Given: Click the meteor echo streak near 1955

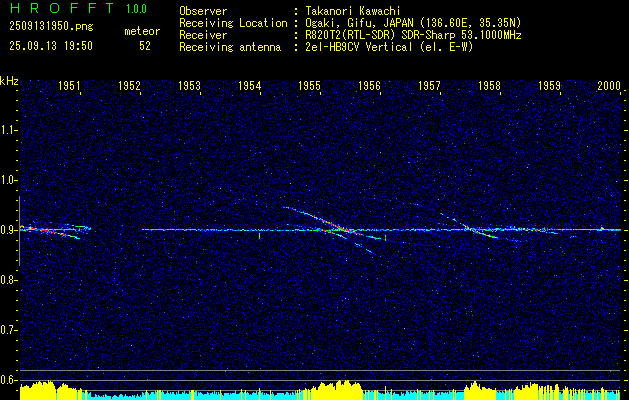Looking at the screenshot, I should pos(332,223).
